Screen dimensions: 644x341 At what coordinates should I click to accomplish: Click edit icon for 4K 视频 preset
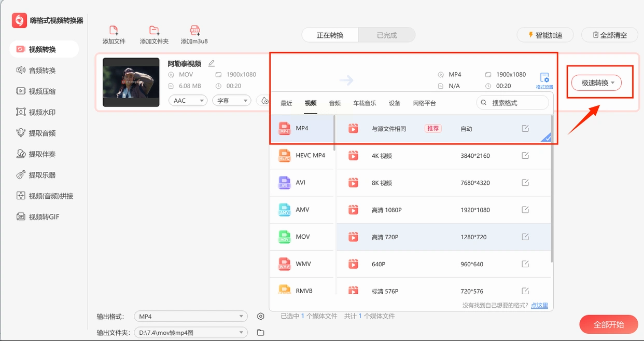[x=525, y=156]
